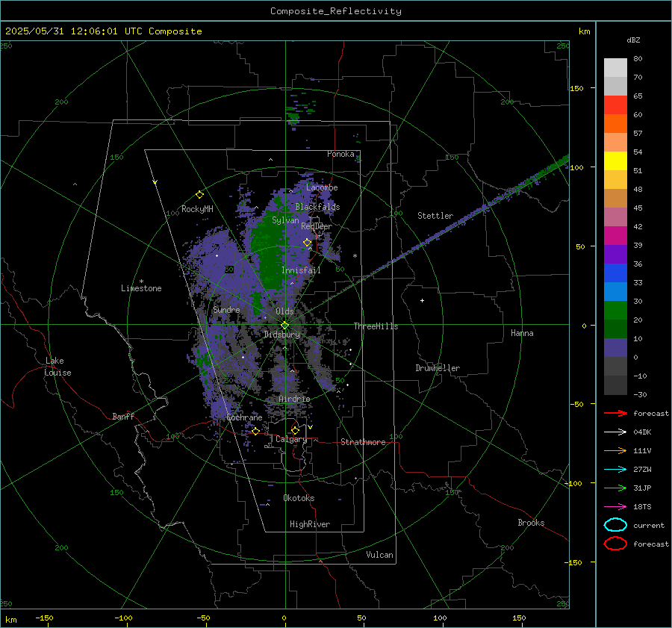Click the white 04DK arrow in legend
The image size is (672, 628).
[x=615, y=432]
